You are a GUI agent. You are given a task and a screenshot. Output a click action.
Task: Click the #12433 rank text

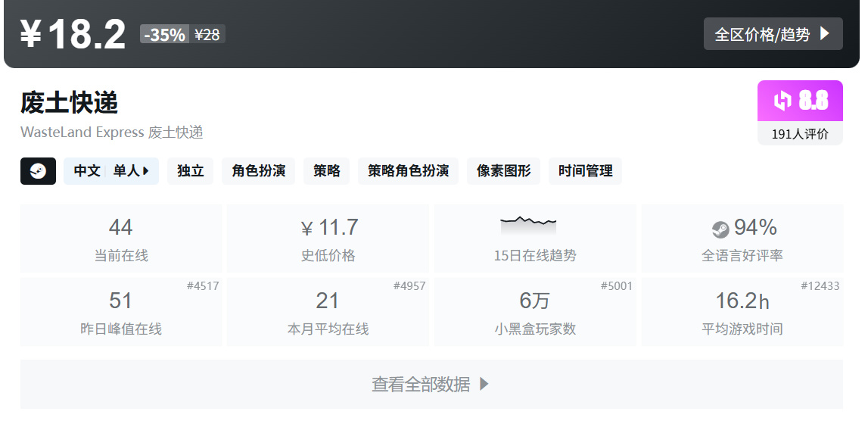(820, 286)
